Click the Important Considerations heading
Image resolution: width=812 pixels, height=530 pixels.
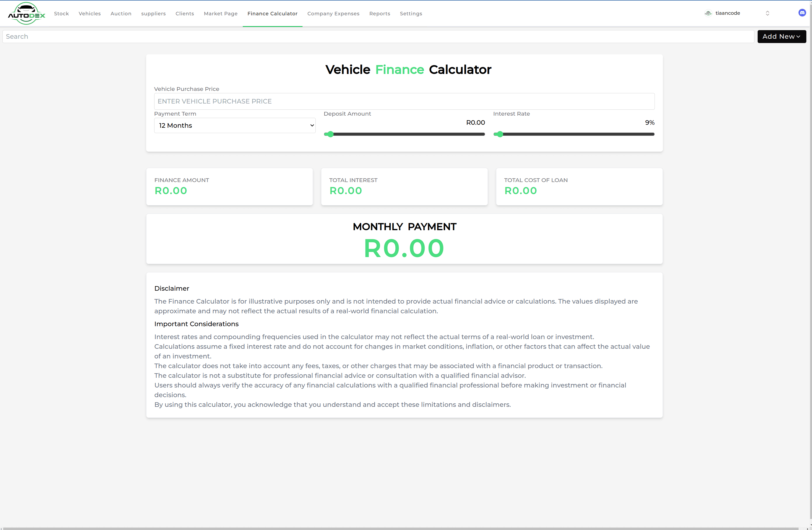point(196,324)
